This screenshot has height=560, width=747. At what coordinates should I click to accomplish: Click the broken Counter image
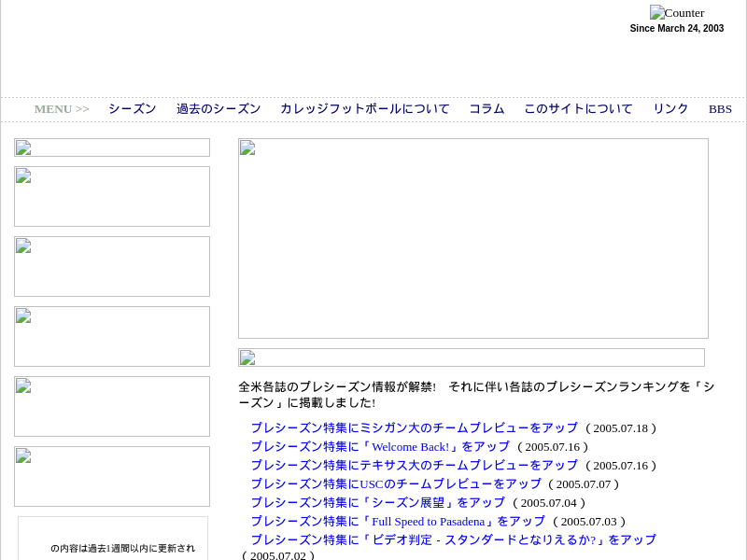pyautogui.click(x=677, y=13)
